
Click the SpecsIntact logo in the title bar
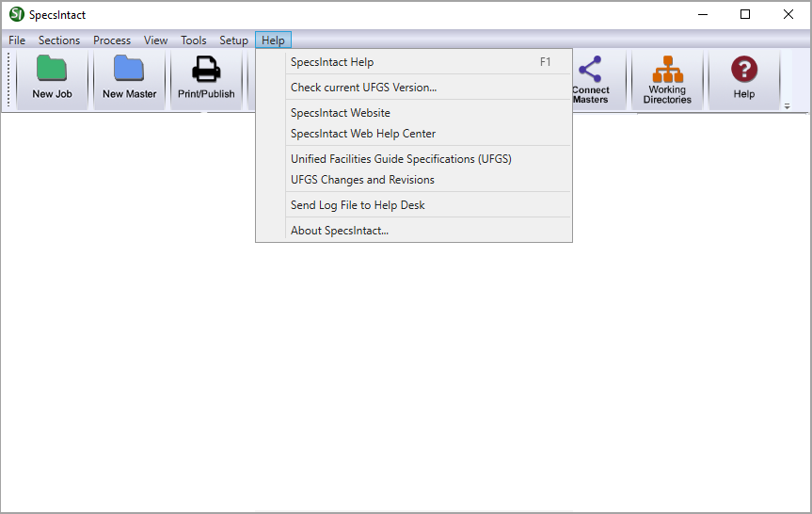pos(17,14)
